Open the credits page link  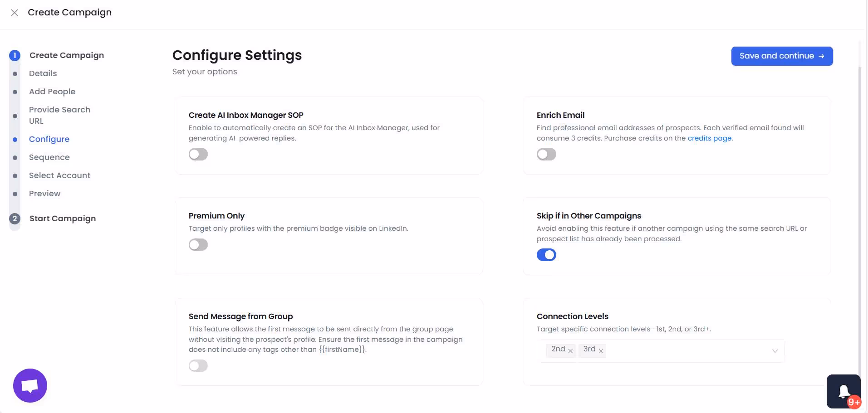click(x=709, y=138)
